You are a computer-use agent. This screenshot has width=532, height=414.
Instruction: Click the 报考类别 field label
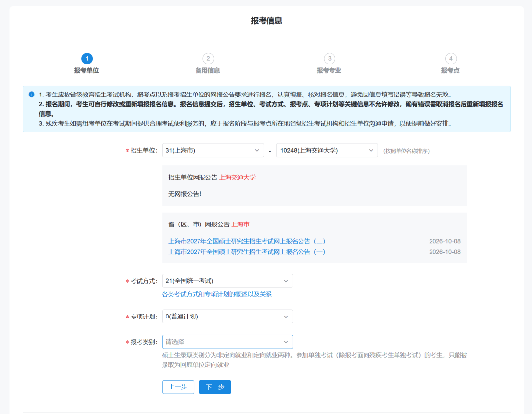tap(144, 342)
